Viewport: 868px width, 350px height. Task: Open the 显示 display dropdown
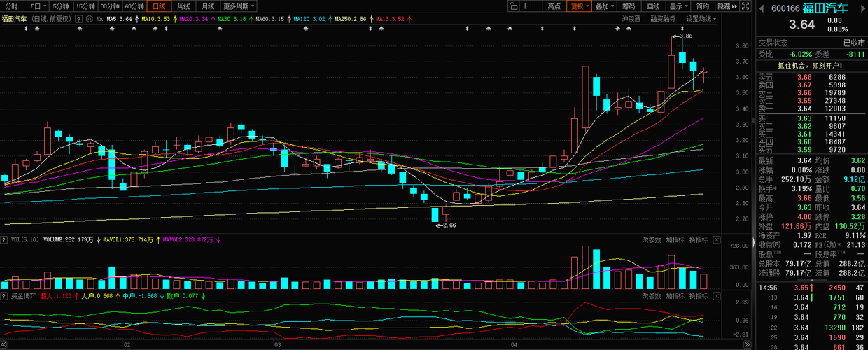[x=678, y=6]
